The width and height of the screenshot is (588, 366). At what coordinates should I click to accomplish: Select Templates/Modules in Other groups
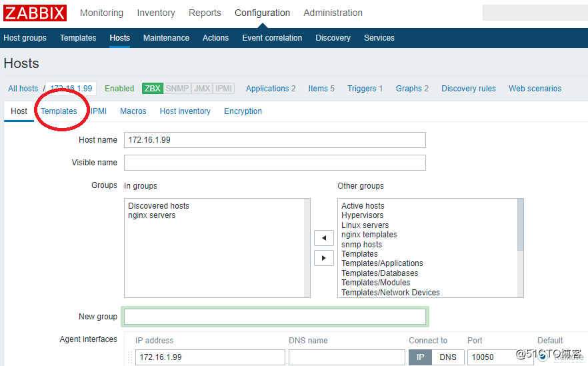(376, 283)
